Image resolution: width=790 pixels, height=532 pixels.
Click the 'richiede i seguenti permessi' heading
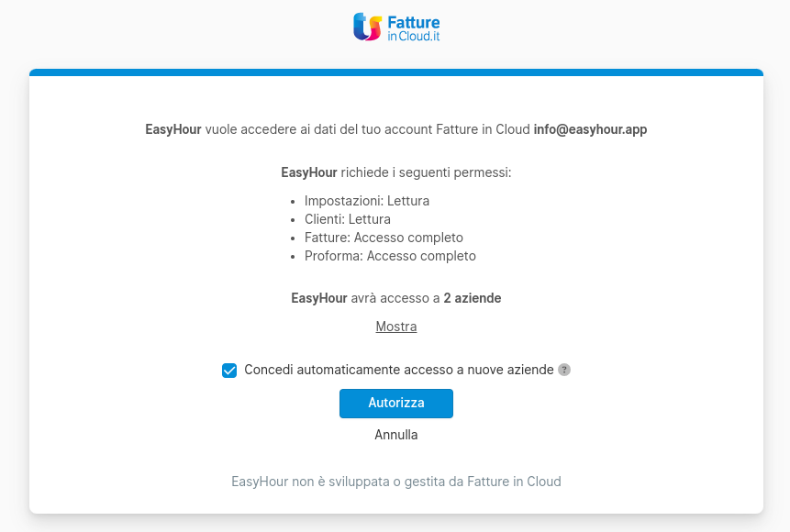pos(426,172)
